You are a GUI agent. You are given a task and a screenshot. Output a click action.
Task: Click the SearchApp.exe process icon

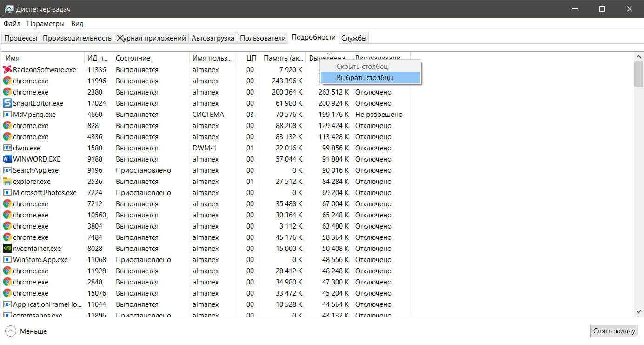click(7, 170)
